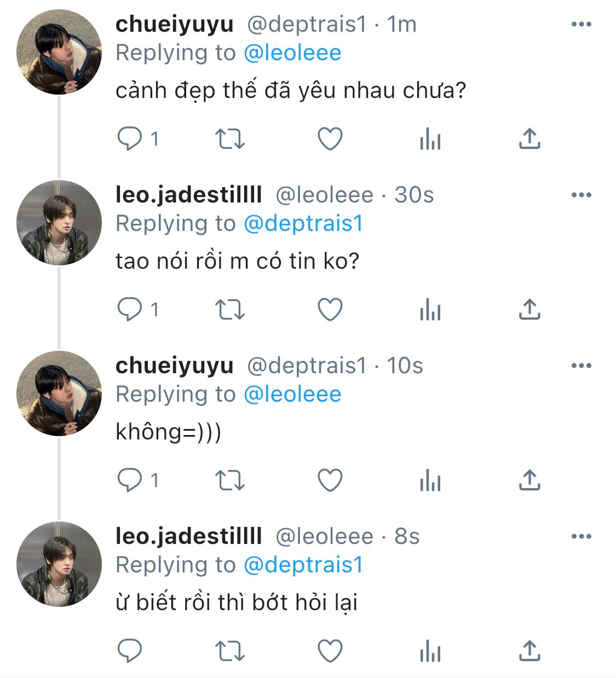Share the "tao nói rồi m có tin ko?" tweet
The height and width of the screenshot is (678, 616).
click(x=529, y=310)
